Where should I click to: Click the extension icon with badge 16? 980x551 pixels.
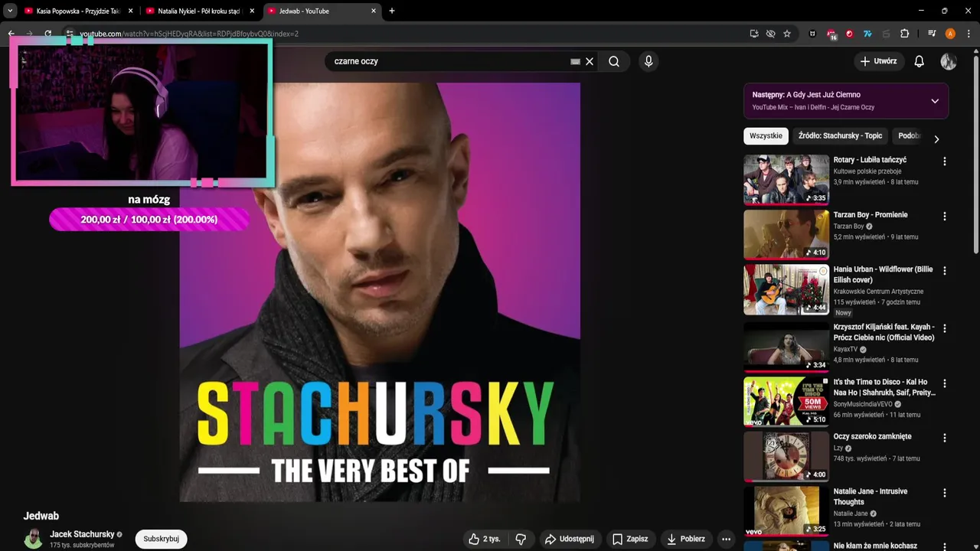831,34
